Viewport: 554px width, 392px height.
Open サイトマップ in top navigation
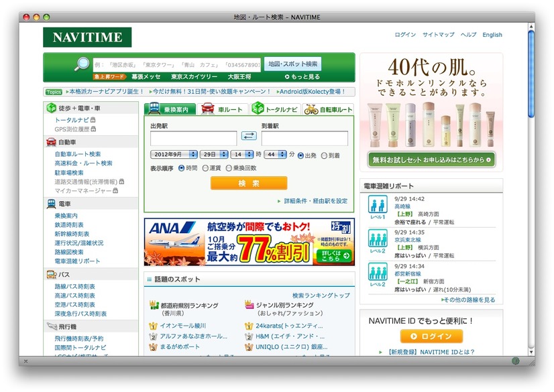[x=439, y=35]
